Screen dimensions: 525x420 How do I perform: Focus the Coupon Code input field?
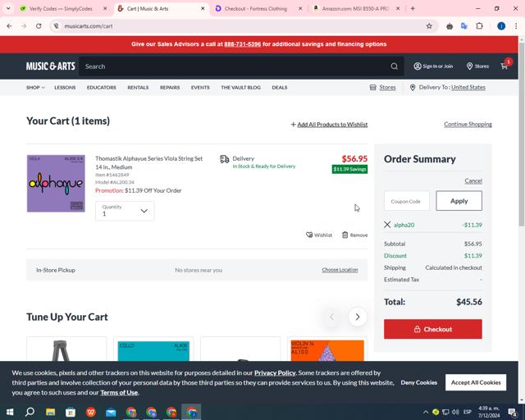click(x=407, y=201)
